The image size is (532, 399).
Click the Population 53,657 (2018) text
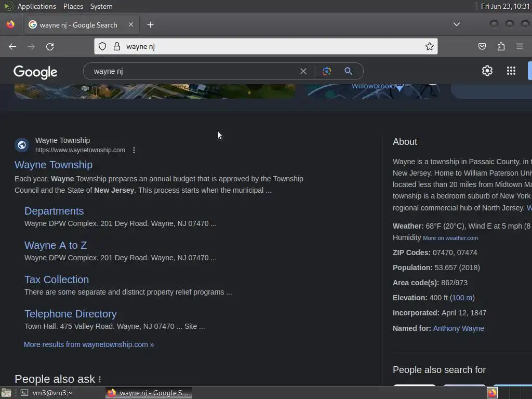pos(436,268)
